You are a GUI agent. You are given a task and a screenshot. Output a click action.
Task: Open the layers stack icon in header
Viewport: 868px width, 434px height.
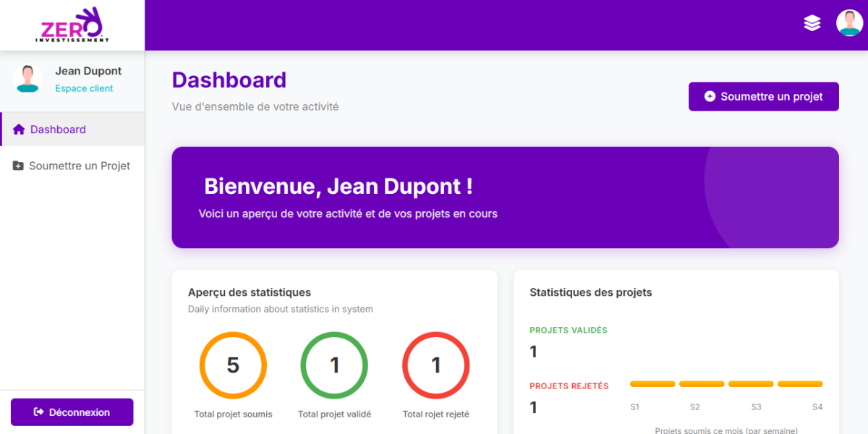click(812, 23)
